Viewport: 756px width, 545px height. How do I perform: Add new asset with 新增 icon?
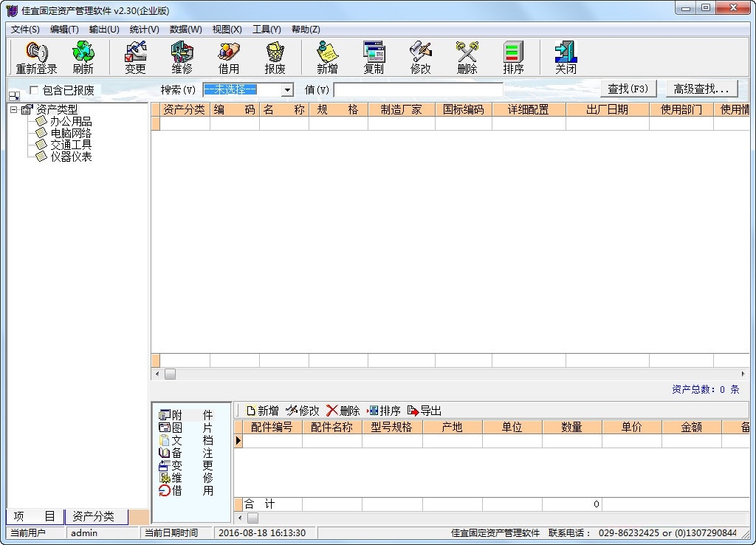327,58
